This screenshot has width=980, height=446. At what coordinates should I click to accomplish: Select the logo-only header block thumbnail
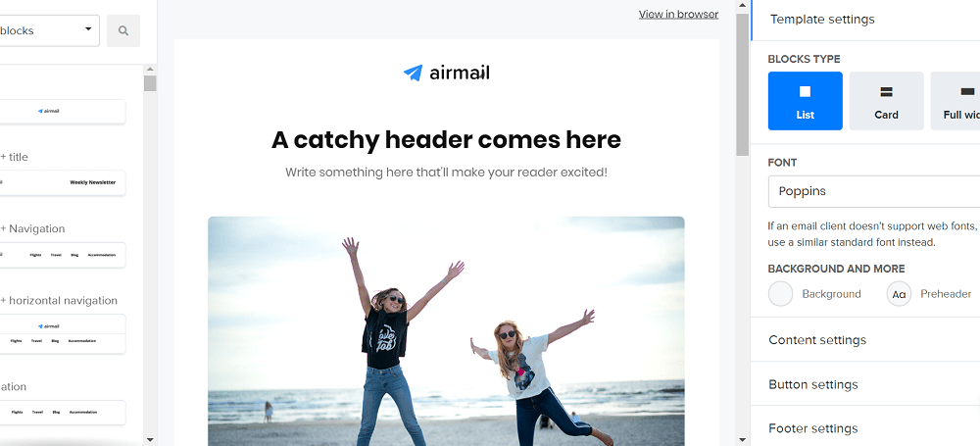pos(62,112)
